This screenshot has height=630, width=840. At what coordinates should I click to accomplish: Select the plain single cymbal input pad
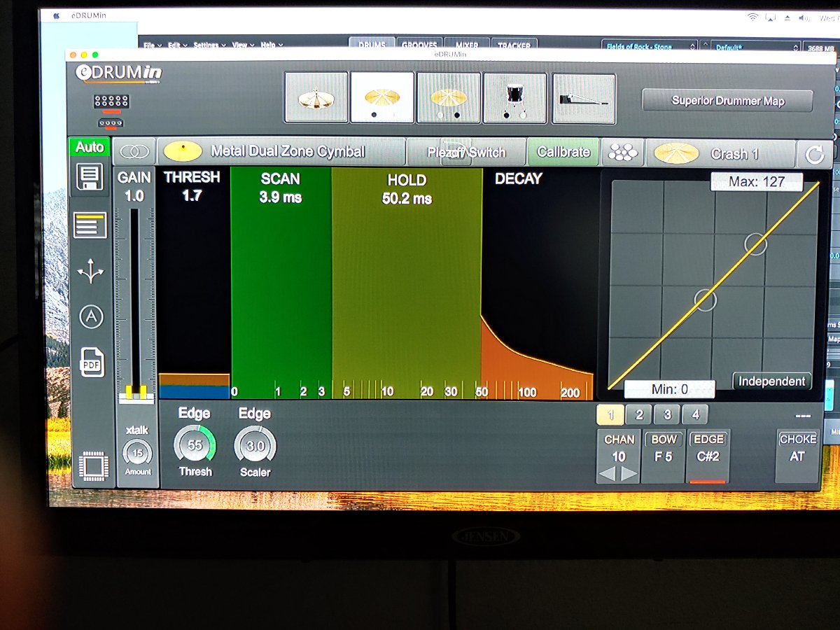[x=316, y=97]
